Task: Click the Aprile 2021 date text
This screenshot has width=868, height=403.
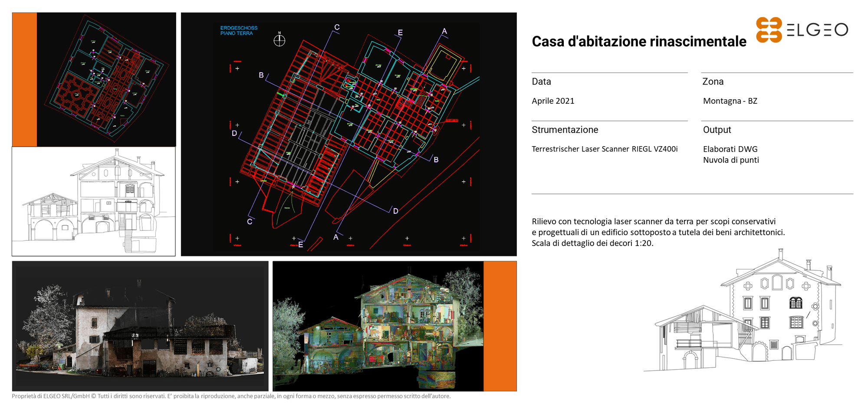Action: [x=553, y=101]
